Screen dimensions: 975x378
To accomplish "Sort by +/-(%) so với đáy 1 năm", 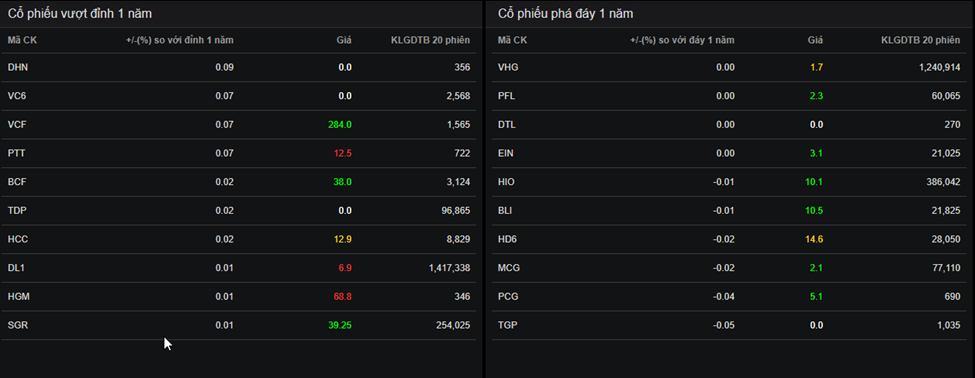I will [682, 40].
